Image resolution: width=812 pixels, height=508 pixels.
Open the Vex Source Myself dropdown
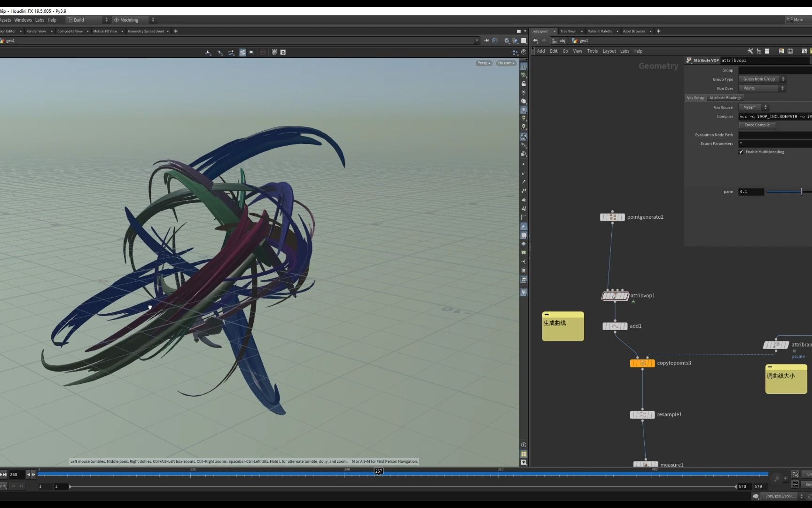[x=753, y=107]
